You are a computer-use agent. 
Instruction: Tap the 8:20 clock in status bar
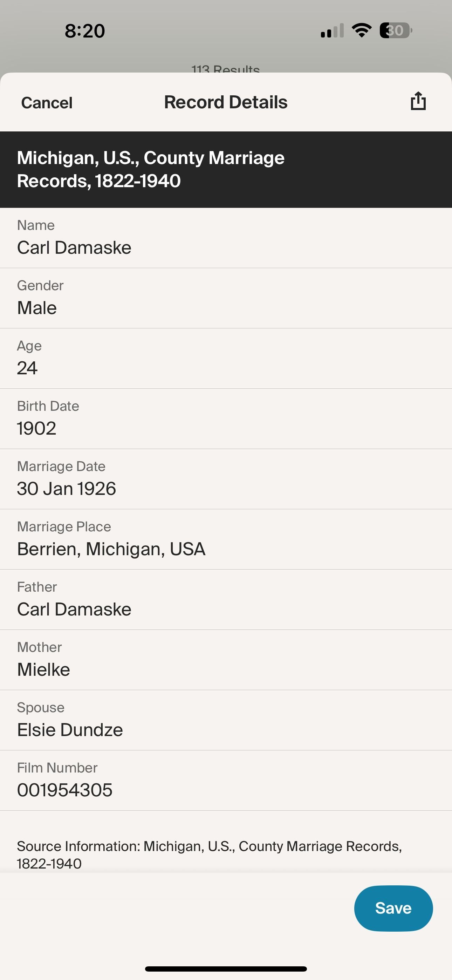[84, 31]
